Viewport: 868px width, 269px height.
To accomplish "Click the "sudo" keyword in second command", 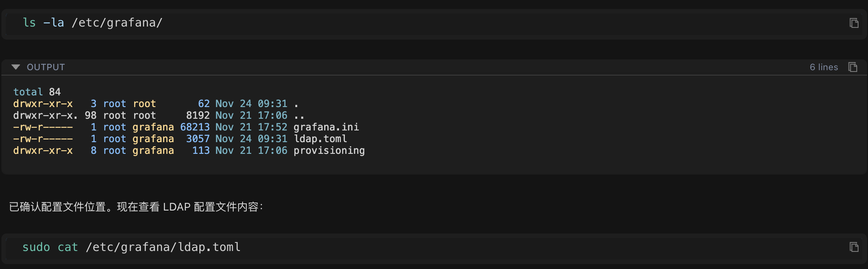I will (x=36, y=247).
